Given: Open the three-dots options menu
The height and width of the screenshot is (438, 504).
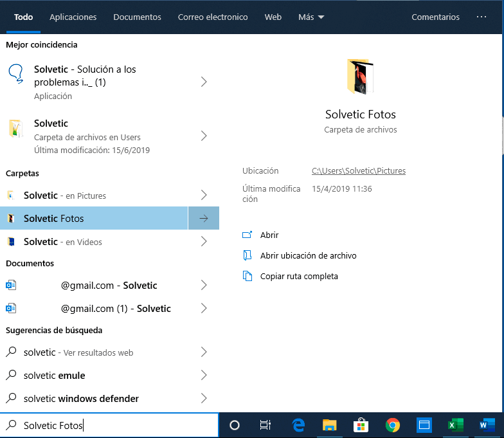Looking at the screenshot, I should pyautogui.click(x=481, y=17).
